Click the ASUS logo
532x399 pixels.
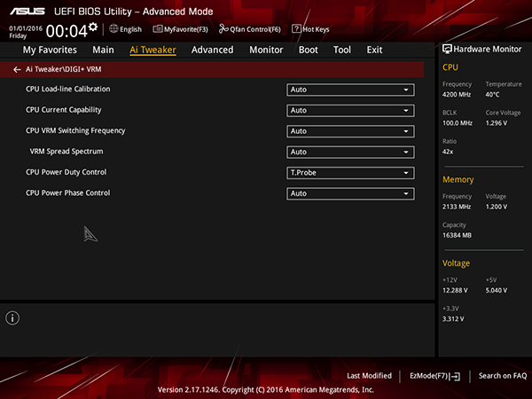pos(27,12)
